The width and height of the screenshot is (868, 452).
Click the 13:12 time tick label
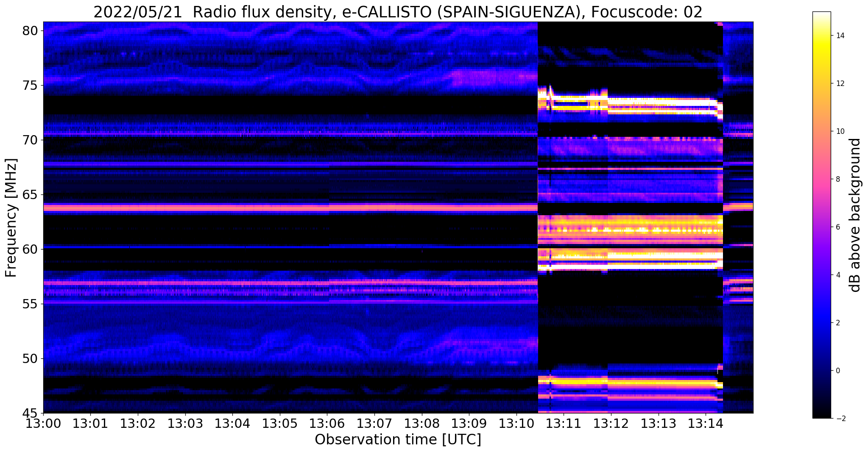click(611, 423)
